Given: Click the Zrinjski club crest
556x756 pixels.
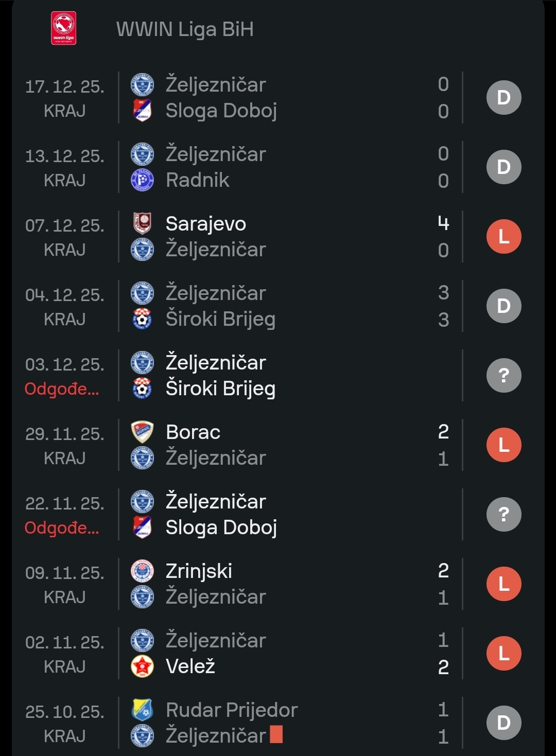Looking at the screenshot, I should pyautogui.click(x=142, y=571).
